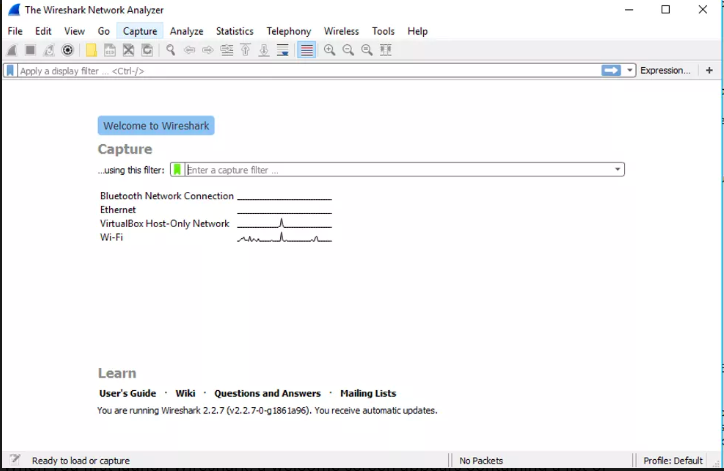The image size is (724, 471).
Task: Click the Restart current capture icon
Action: coord(49,50)
